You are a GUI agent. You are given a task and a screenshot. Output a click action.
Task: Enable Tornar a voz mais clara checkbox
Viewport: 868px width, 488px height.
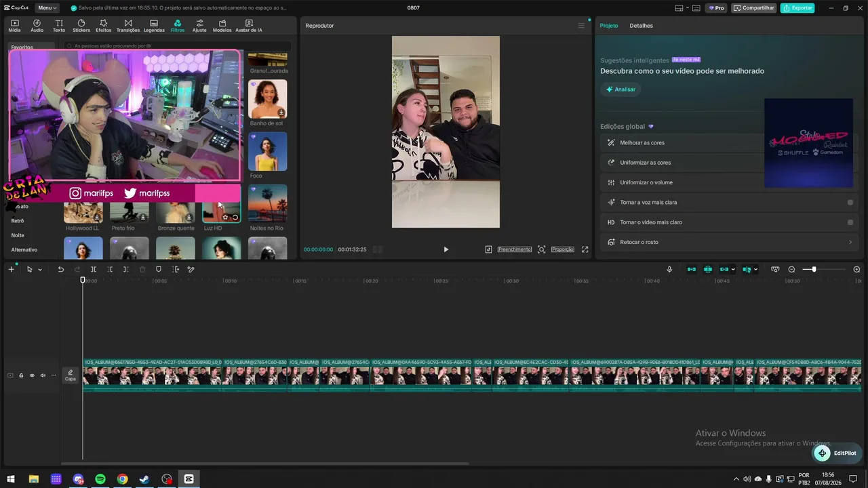click(850, 202)
